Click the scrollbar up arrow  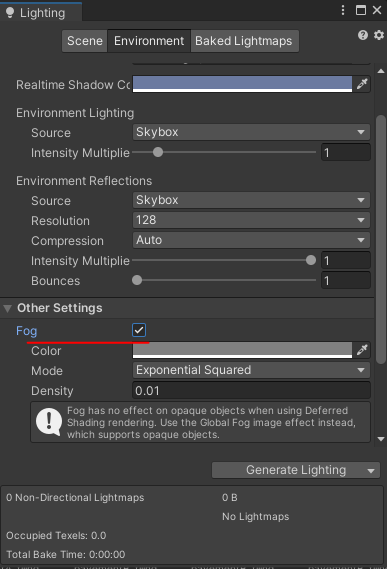pos(381,71)
